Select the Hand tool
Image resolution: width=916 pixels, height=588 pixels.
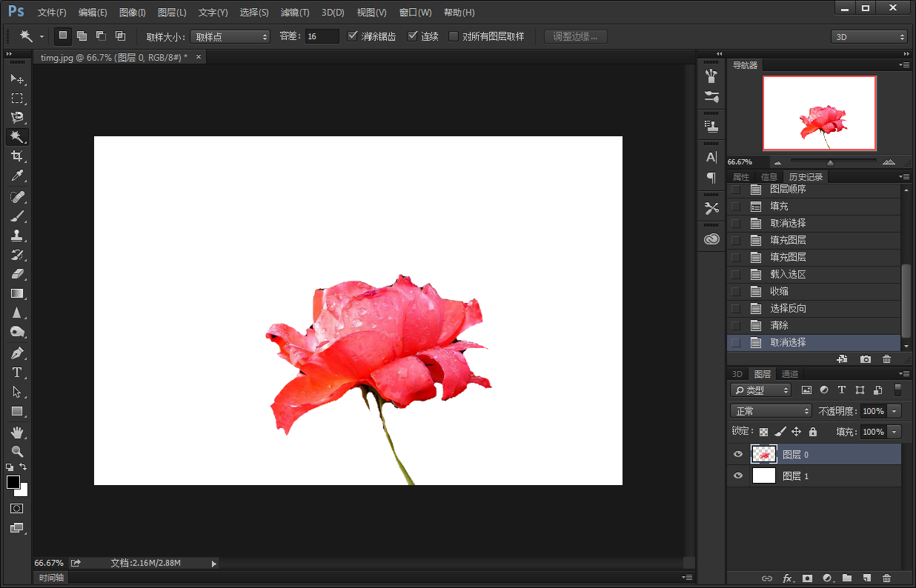coord(17,432)
